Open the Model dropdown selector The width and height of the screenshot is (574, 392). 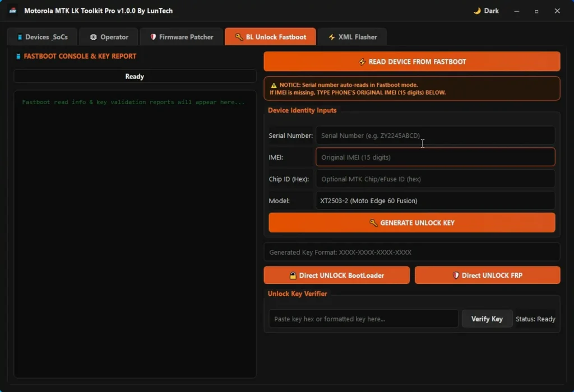435,200
